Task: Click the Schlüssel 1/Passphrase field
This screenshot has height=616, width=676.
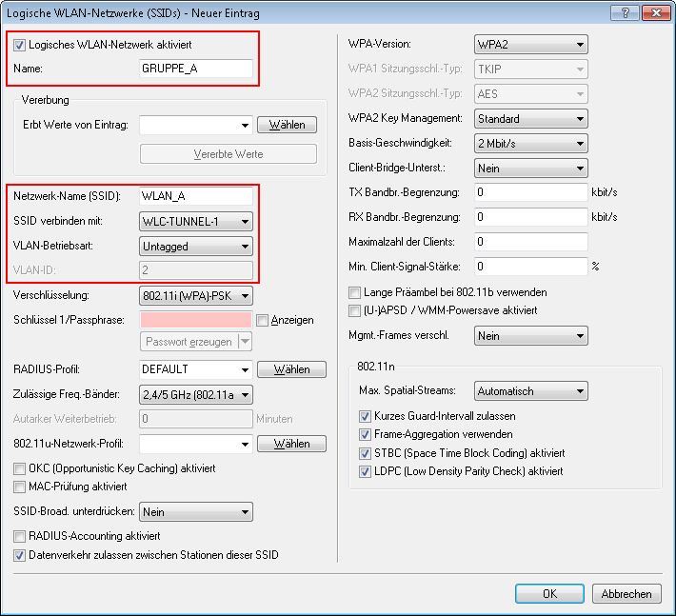Action: point(196,320)
